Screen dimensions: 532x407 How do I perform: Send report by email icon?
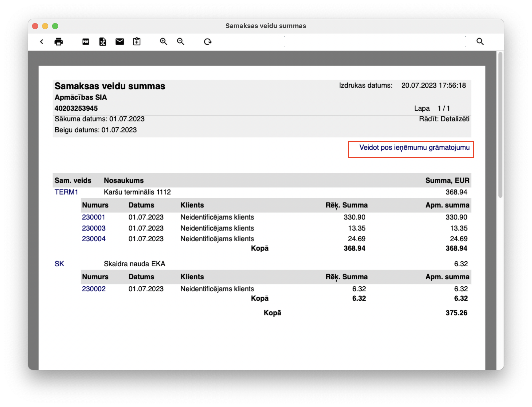120,42
